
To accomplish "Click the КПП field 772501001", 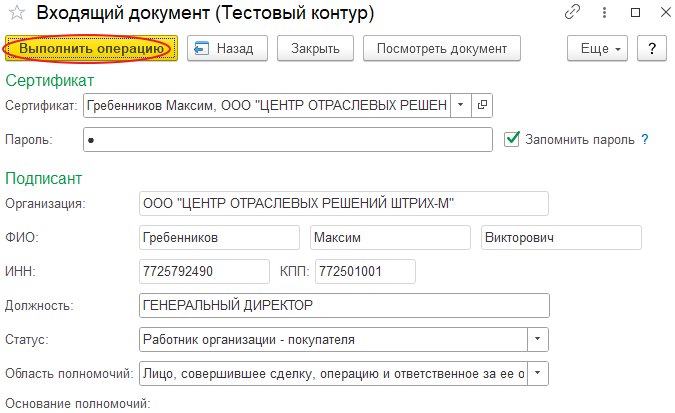I will coord(365,271).
